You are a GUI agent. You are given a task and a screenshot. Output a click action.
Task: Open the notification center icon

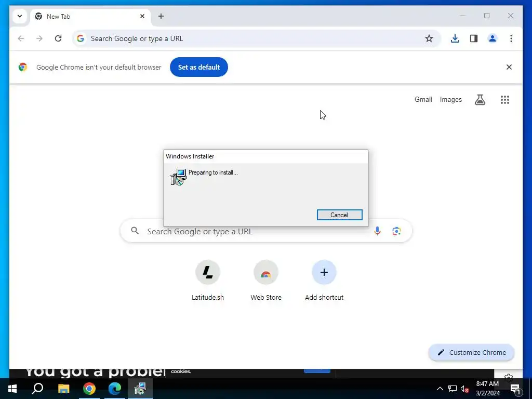(515, 389)
